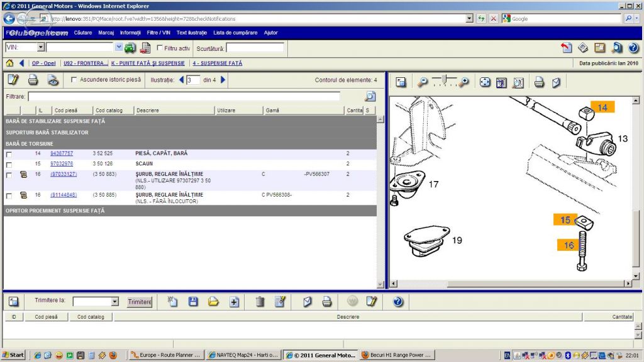
Task: Open the Lista de cumpărare menu
Action: coord(235,33)
